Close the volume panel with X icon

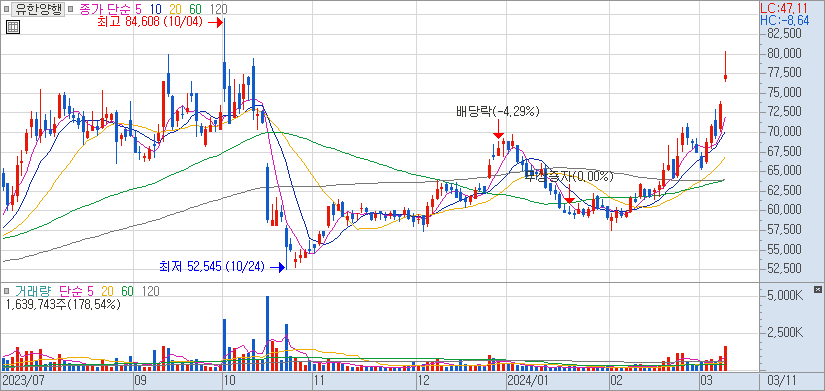(817, 289)
